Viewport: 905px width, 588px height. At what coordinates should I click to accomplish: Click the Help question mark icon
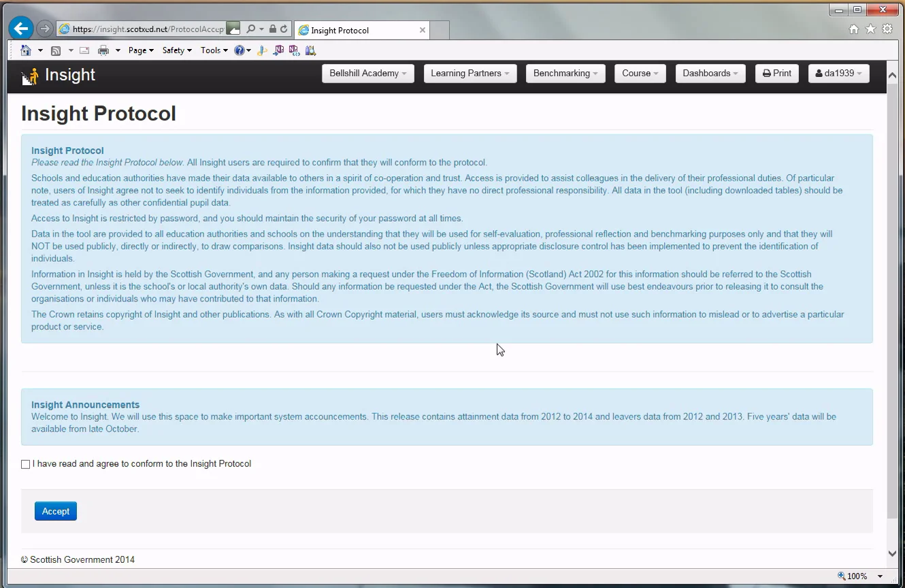coord(240,50)
